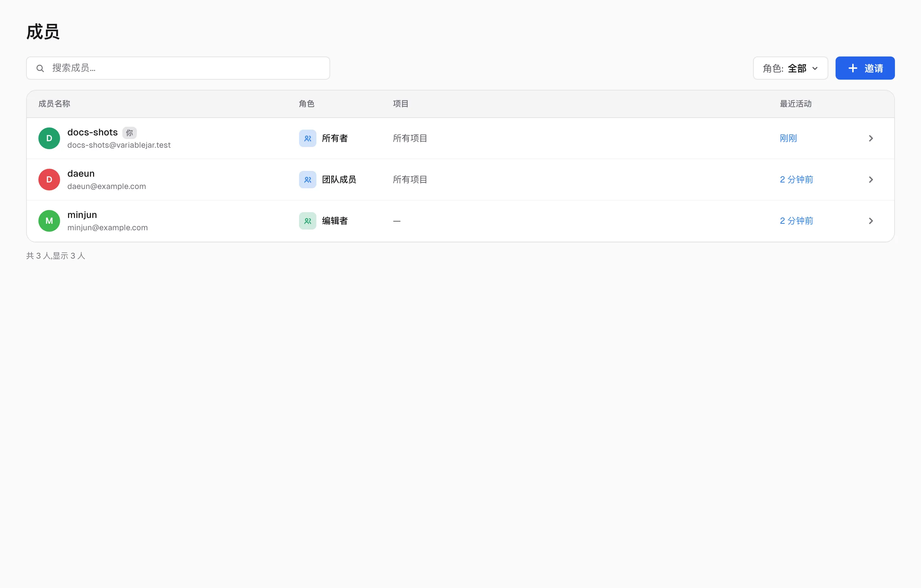This screenshot has width=921, height=588.
Task: Click the magnifier icon in search box
Action: (x=40, y=68)
